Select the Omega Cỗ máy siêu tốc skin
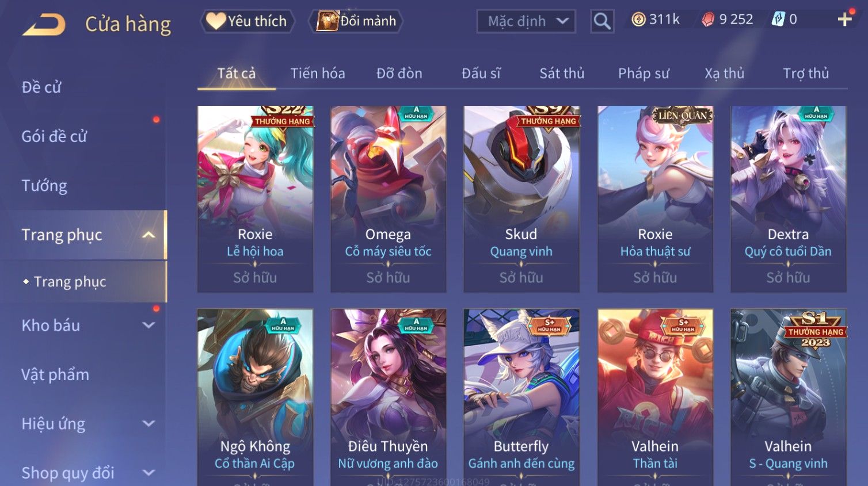The height and width of the screenshot is (486, 868). pos(388,199)
